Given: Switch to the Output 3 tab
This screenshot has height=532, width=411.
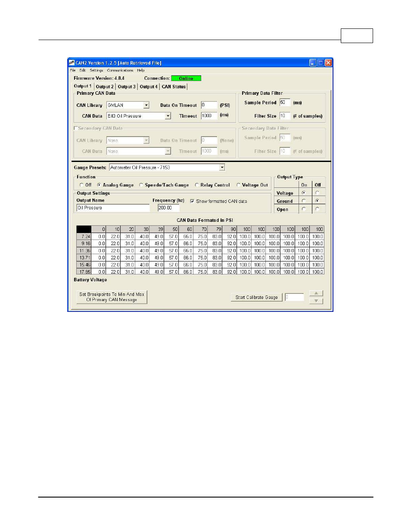Looking at the screenshot, I should [127, 87].
